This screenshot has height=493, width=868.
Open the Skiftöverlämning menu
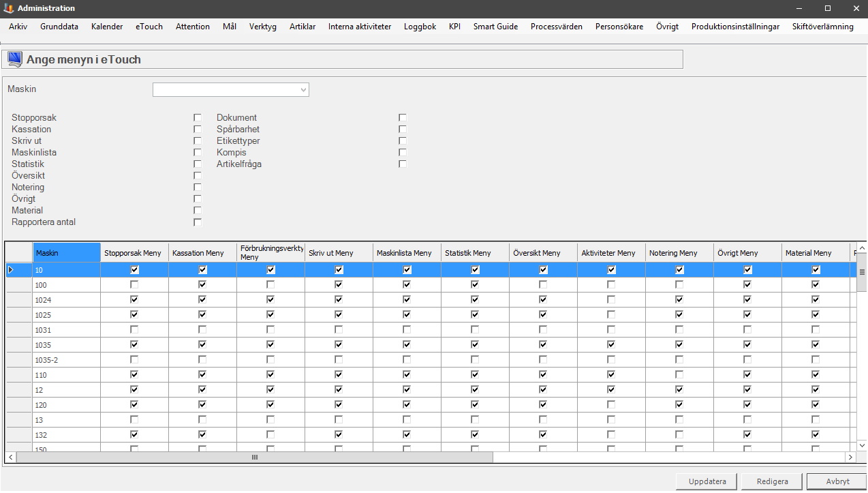823,27
